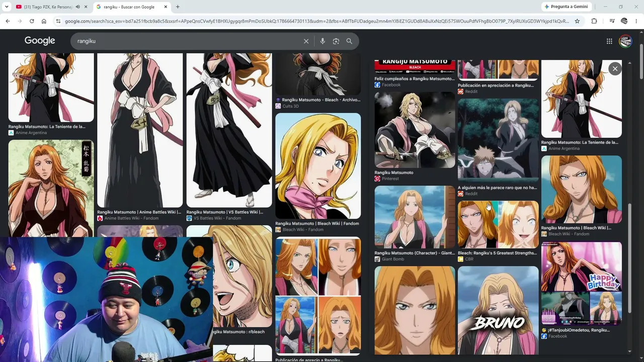This screenshot has width=644, height=362.
Task: Bookmark this page with star icon
Action: pos(577,21)
